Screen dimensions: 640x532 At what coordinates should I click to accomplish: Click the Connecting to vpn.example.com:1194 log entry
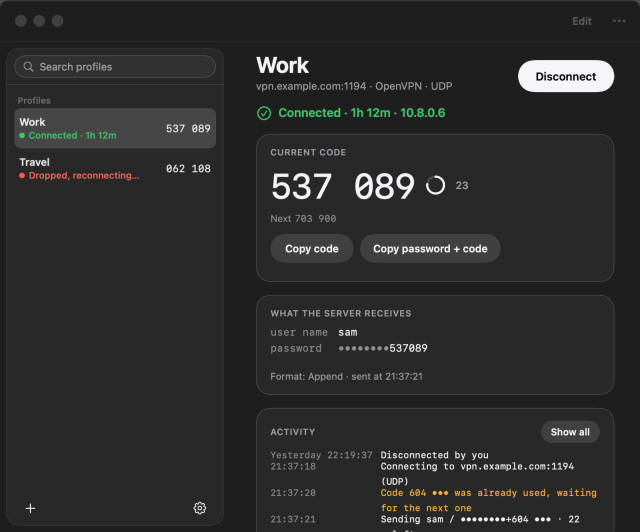click(477, 474)
